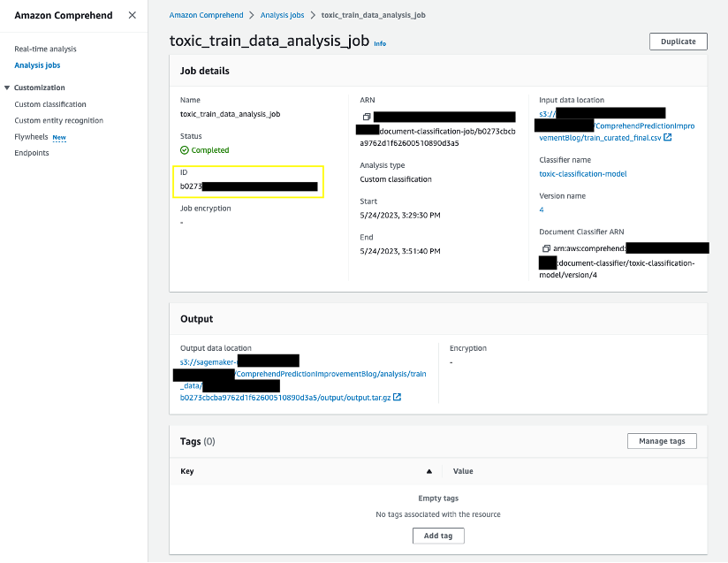The image size is (728, 563).
Task: Click the green Completed status icon
Action: click(x=185, y=150)
